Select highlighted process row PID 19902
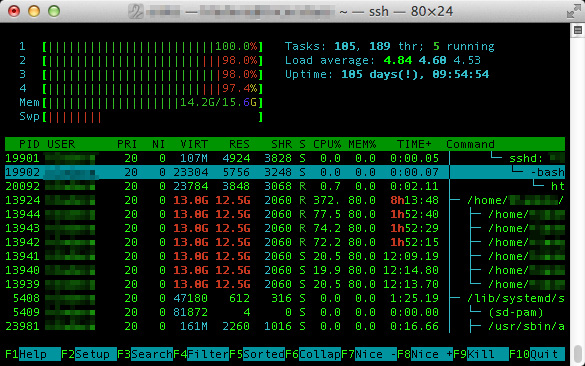This screenshot has height=366, width=585. pos(285,172)
